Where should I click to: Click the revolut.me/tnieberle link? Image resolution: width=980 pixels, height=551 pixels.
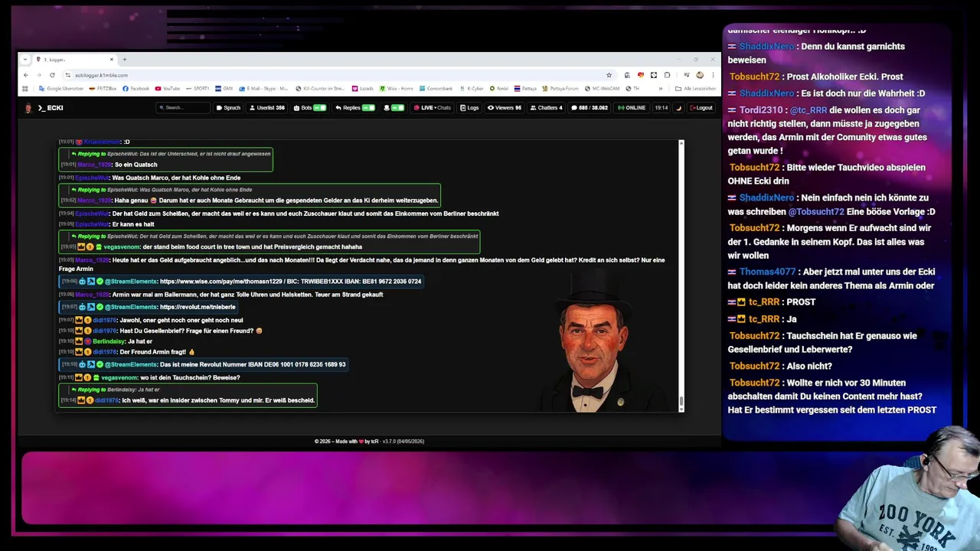(x=198, y=307)
